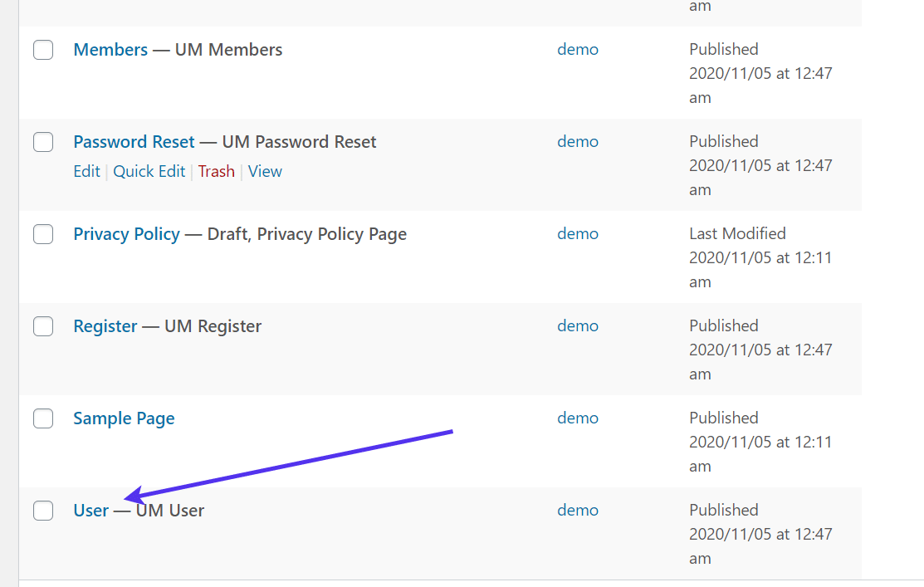Open the User page
Viewport: 924px width, 587px height.
pyautogui.click(x=90, y=511)
